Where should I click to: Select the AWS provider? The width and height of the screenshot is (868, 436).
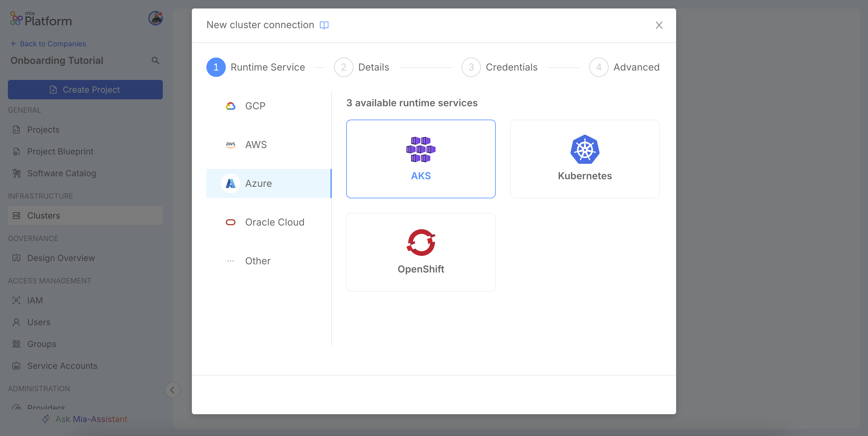pyautogui.click(x=268, y=145)
